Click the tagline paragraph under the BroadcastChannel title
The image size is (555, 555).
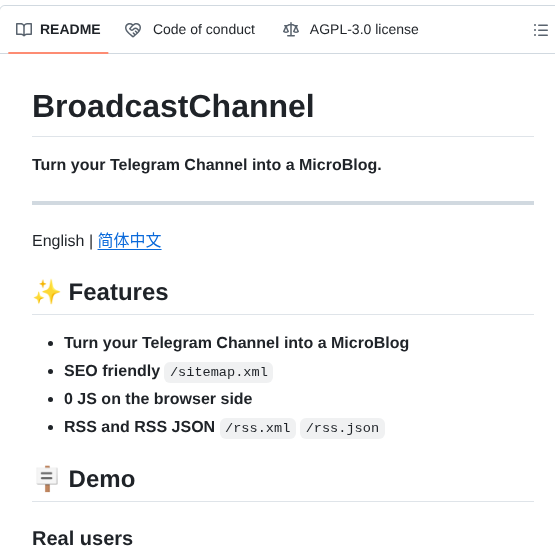pos(207,165)
